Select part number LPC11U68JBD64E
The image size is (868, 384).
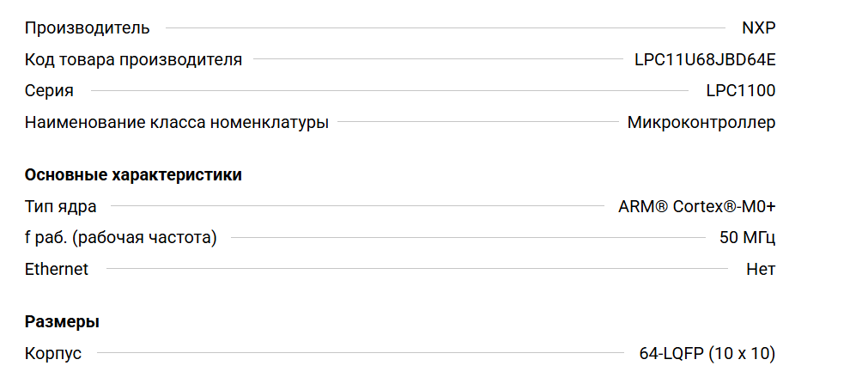[x=704, y=60]
